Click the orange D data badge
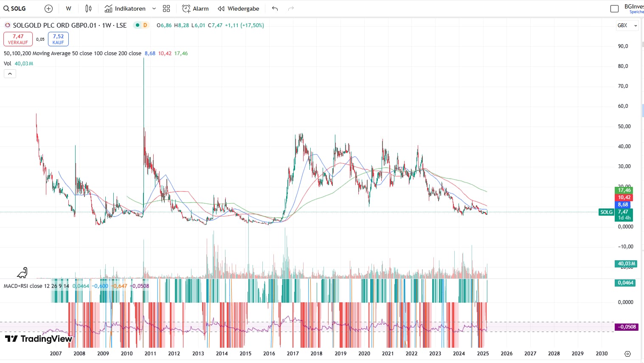 coord(145,25)
